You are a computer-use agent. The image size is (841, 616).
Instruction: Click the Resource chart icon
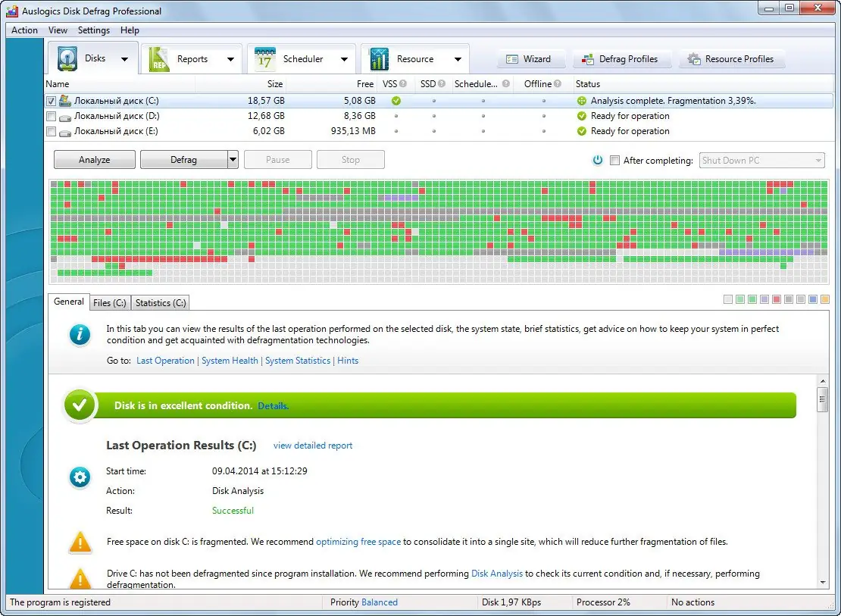coord(379,59)
